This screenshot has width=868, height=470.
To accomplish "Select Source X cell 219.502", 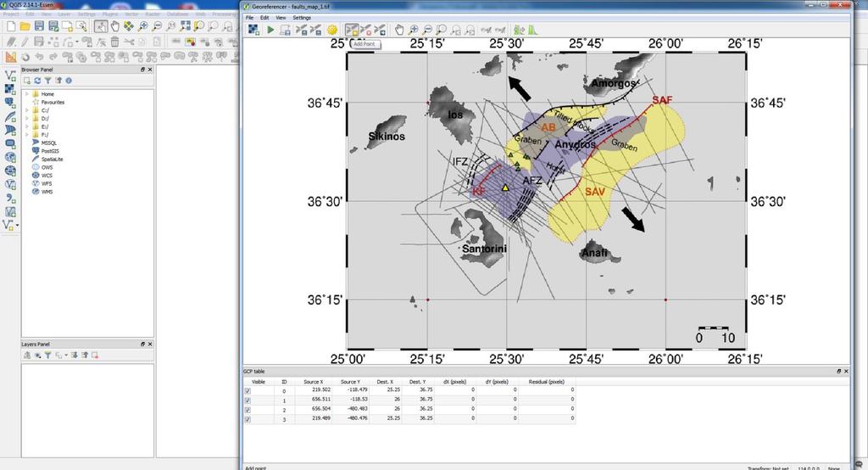I will [313, 391].
